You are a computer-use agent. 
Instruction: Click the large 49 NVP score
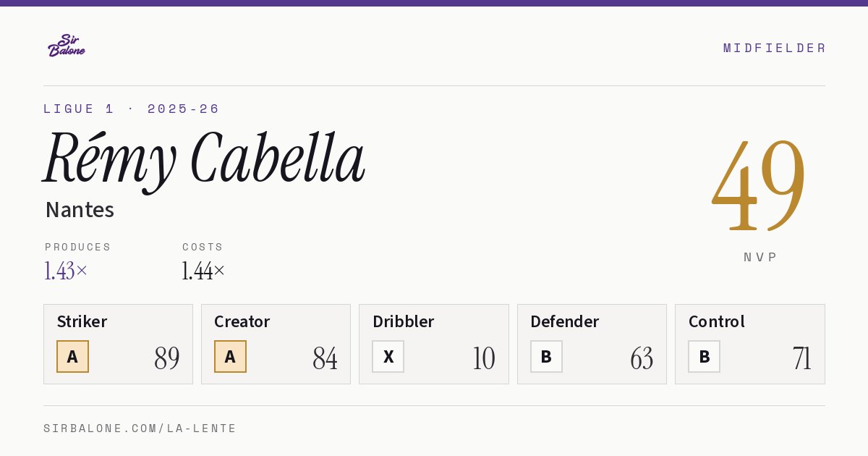(759, 185)
